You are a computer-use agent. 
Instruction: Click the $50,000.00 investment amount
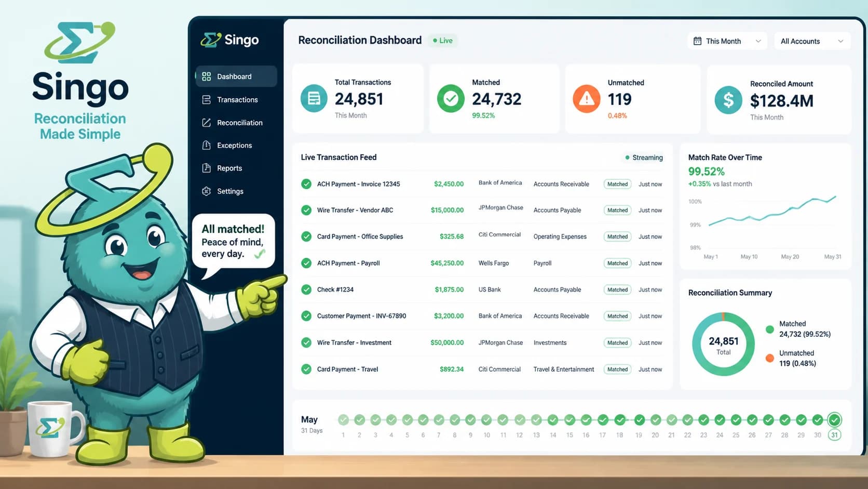click(x=447, y=342)
